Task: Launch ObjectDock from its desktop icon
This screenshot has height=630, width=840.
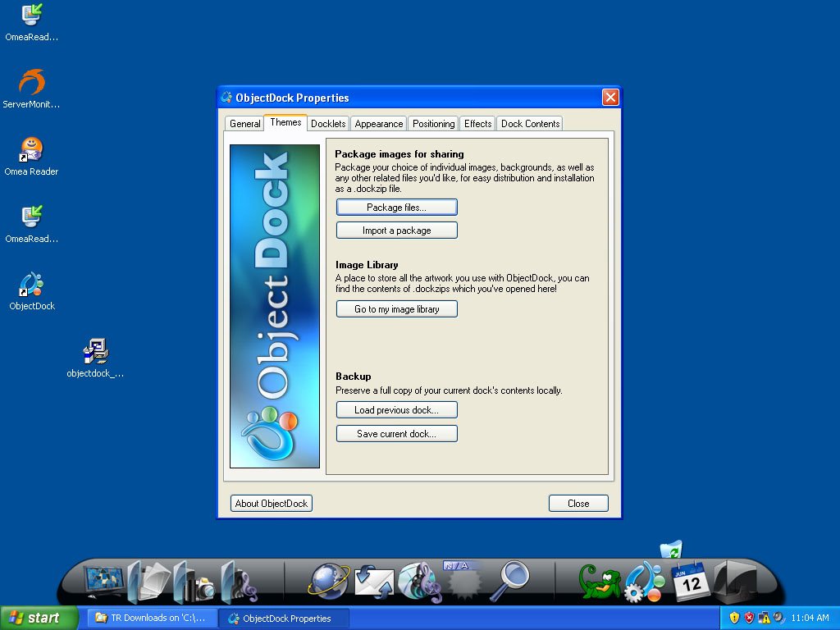Action: point(31,283)
